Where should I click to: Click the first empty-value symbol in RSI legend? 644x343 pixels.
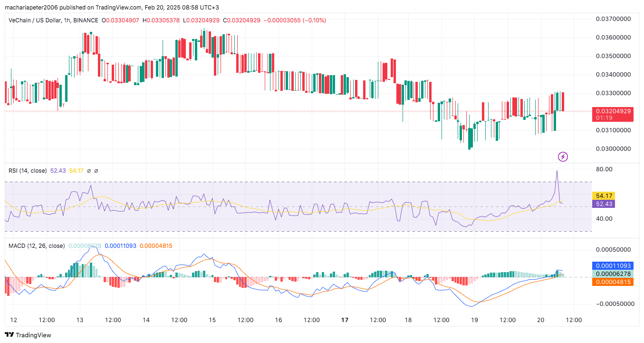point(89,171)
